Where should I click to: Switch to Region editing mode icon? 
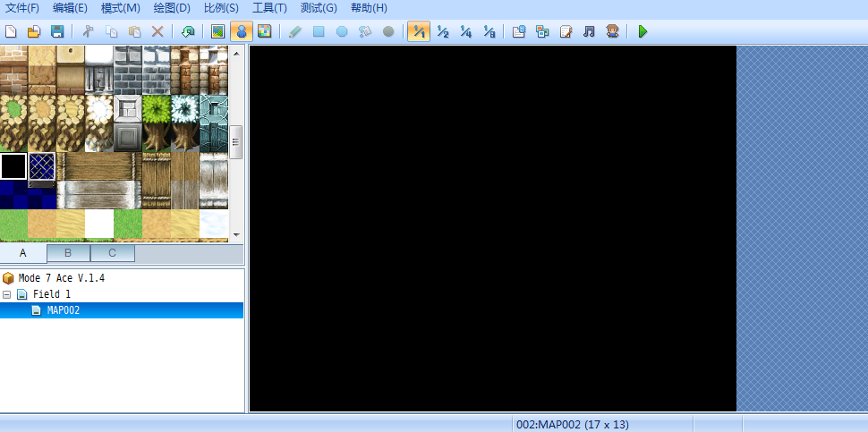point(265,31)
